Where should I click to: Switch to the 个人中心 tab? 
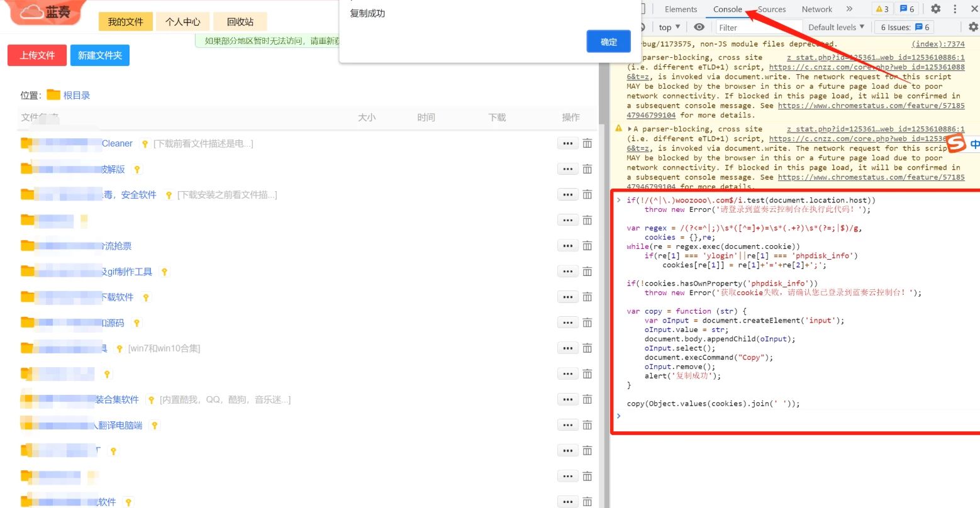click(182, 21)
